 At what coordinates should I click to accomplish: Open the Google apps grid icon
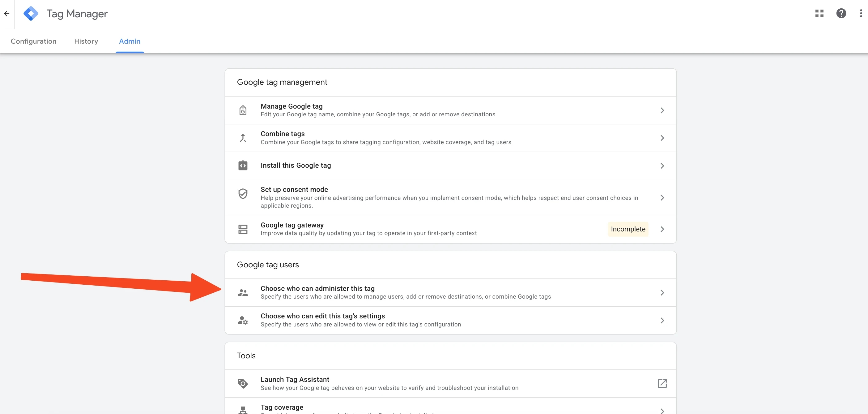pyautogui.click(x=819, y=14)
